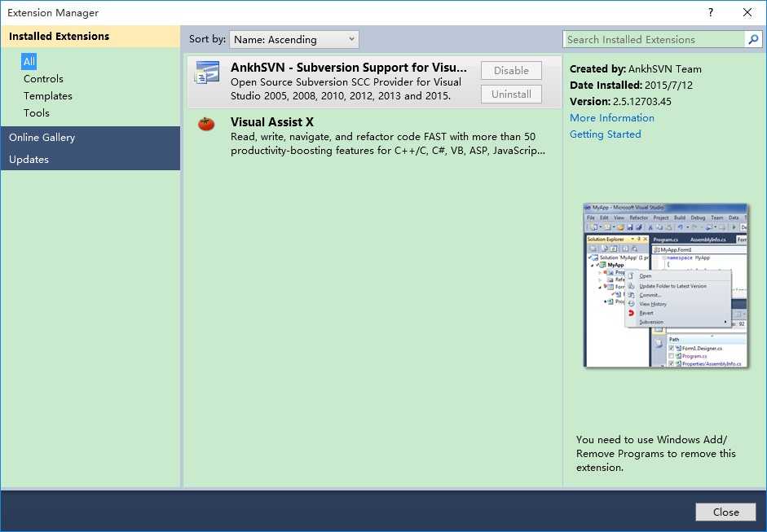Filter by Controls category
Image resolution: width=767 pixels, height=532 pixels.
click(x=43, y=79)
